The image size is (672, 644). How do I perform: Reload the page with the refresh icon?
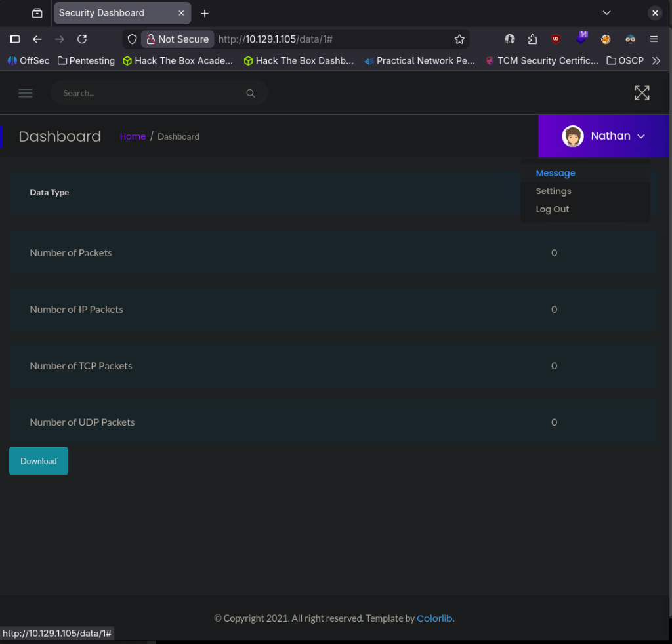pyautogui.click(x=82, y=39)
